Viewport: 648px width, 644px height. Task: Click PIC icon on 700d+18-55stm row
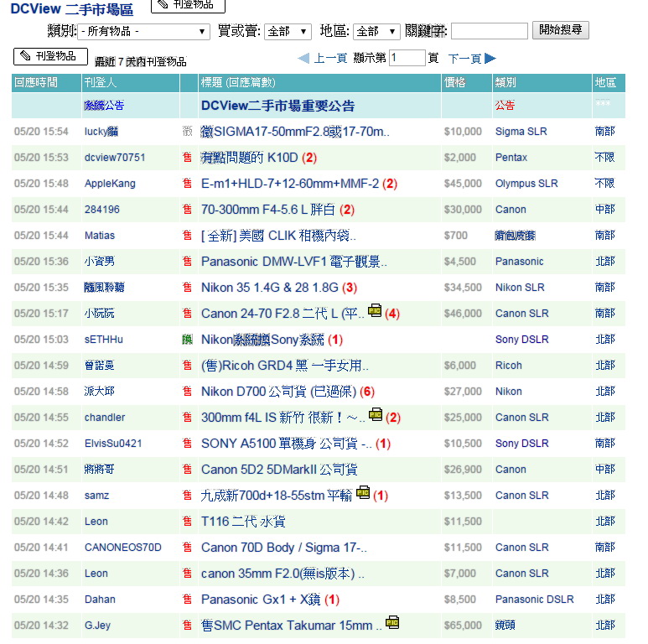[x=363, y=492]
